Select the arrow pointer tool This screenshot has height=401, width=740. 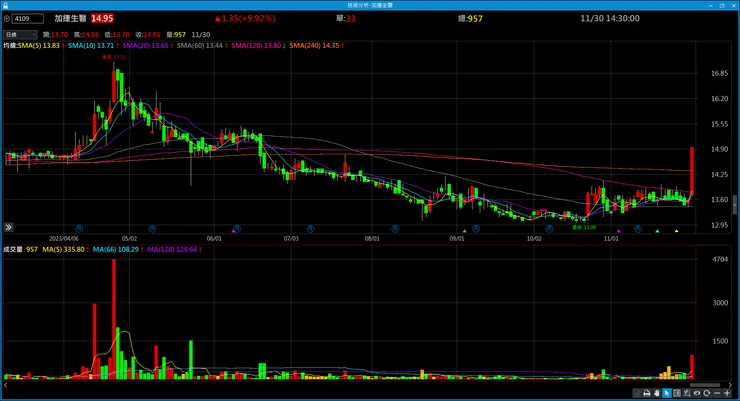[x=666, y=393]
